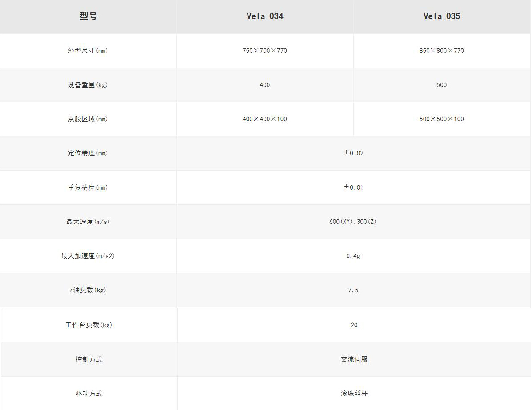Click the 控制方式 row label

[89, 359]
